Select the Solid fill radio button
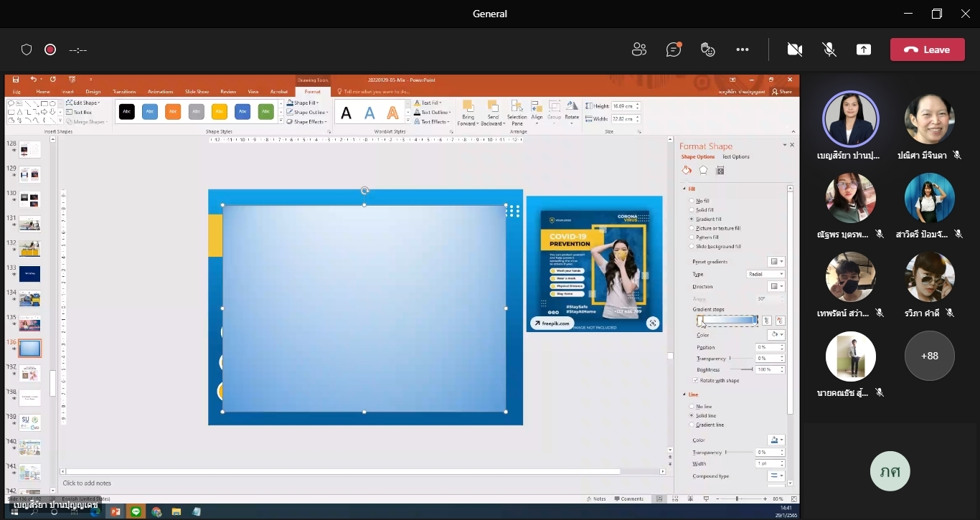 [692, 210]
